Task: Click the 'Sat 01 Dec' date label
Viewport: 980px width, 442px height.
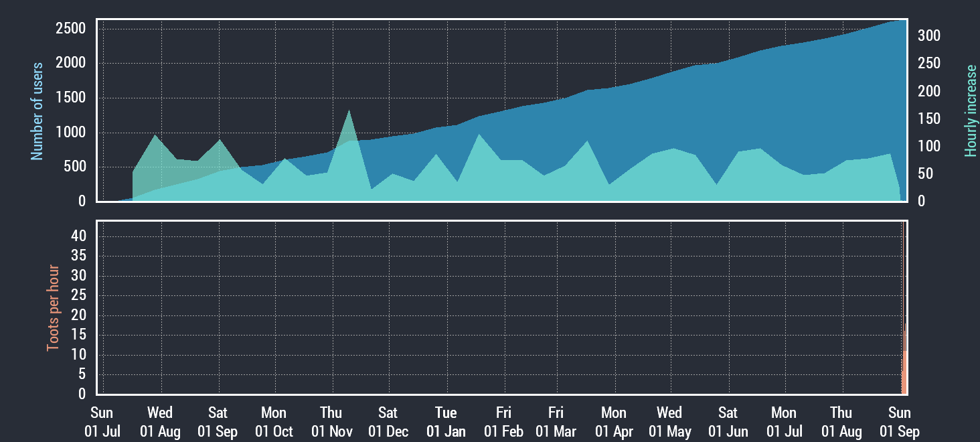Action: point(388,422)
